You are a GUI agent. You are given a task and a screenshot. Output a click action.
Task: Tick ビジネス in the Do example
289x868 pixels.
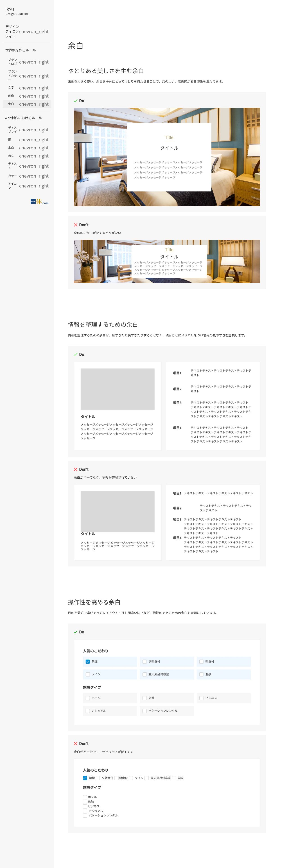click(201, 698)
